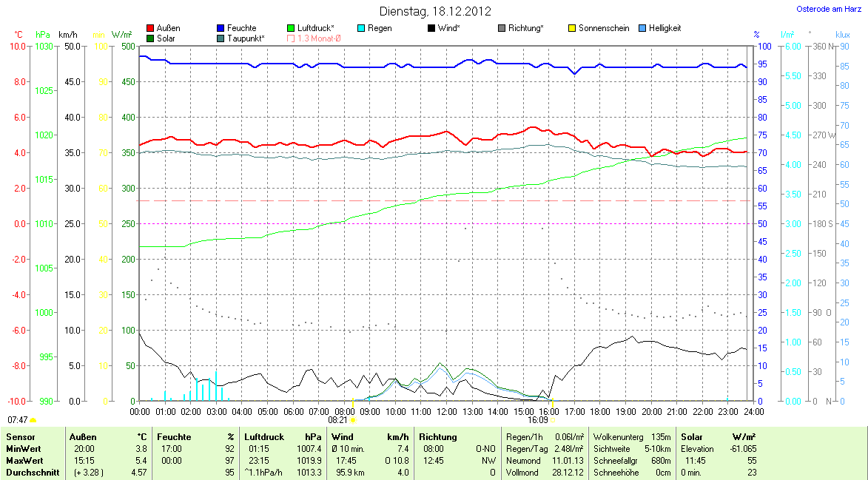Click the Dienstag, 18.12.2012 chart title
Viewport: 868px width, 480px height.
[x=435, y=11]
